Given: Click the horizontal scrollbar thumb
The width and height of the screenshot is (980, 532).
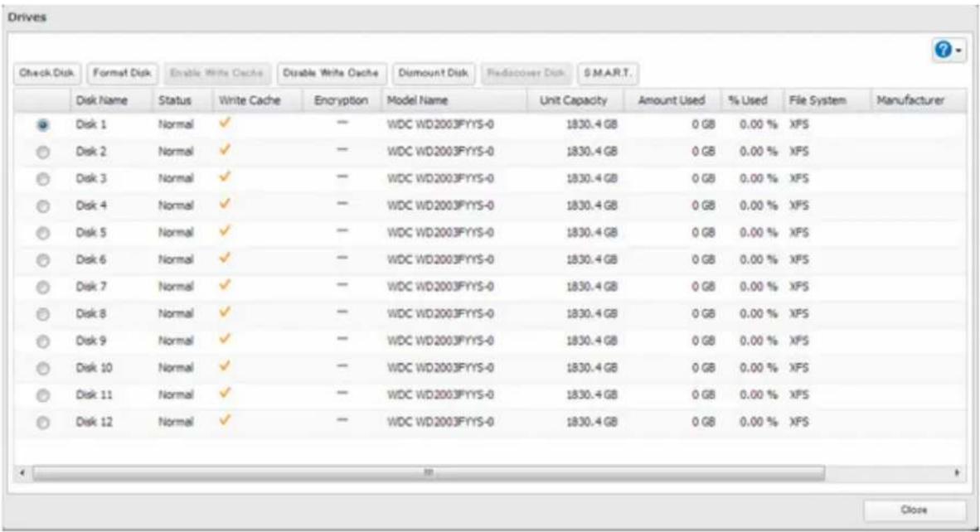Looking at the screenshot, I should click(x=429, y=472).
